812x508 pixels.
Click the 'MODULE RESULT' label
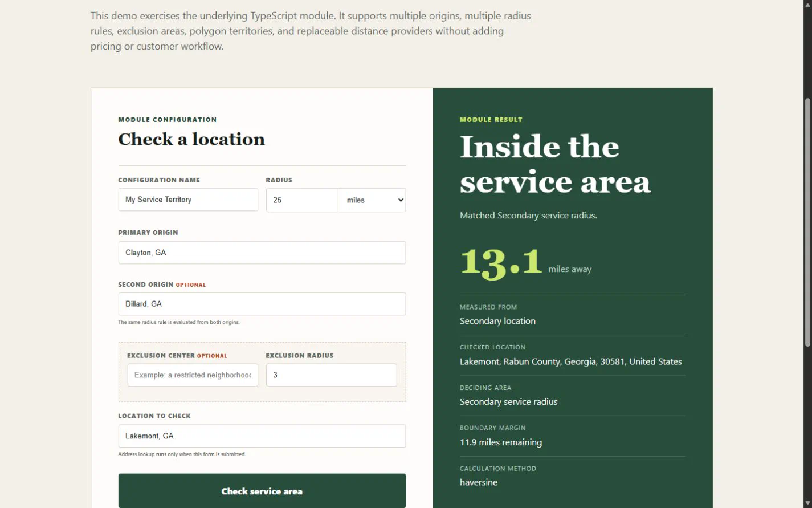point(491,120)
